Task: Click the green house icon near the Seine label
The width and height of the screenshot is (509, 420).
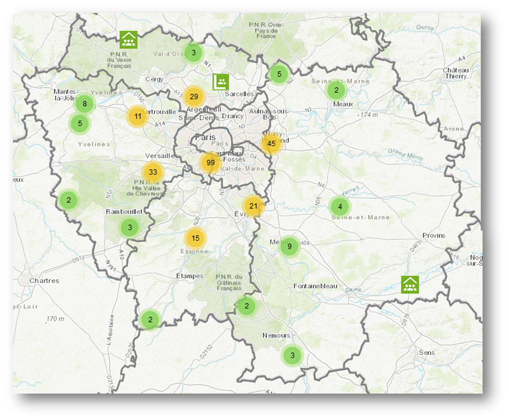Action: (x=410, y=285)
